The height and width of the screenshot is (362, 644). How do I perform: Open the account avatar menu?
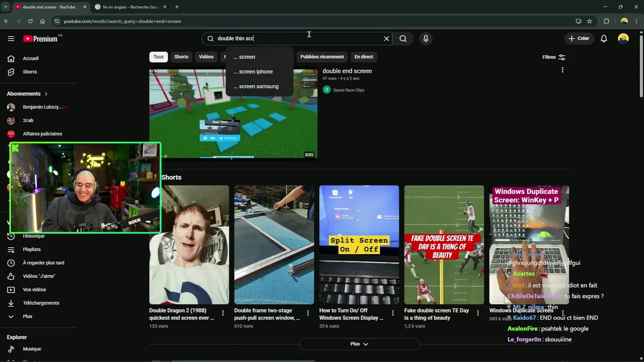click(x=623, y=39)
